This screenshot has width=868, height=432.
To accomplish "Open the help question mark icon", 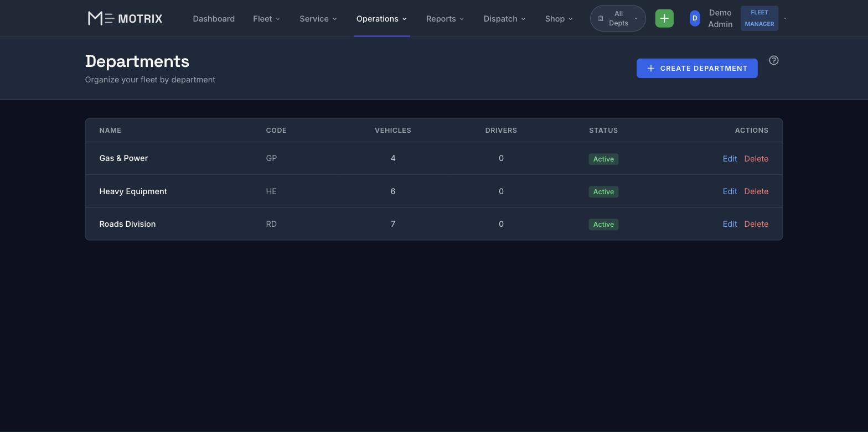I will [x=774, y=60].
